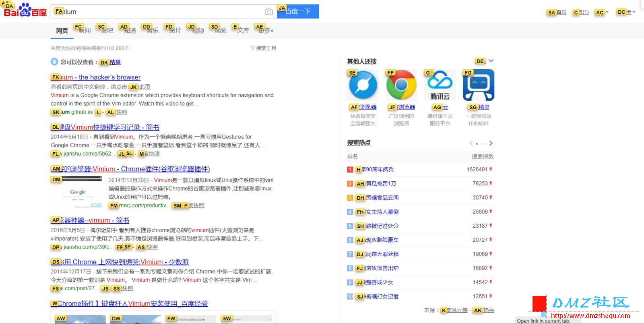Click 翻译此页 translation link
The height and width of the screenshot is (324, 644).
[139, 87]
